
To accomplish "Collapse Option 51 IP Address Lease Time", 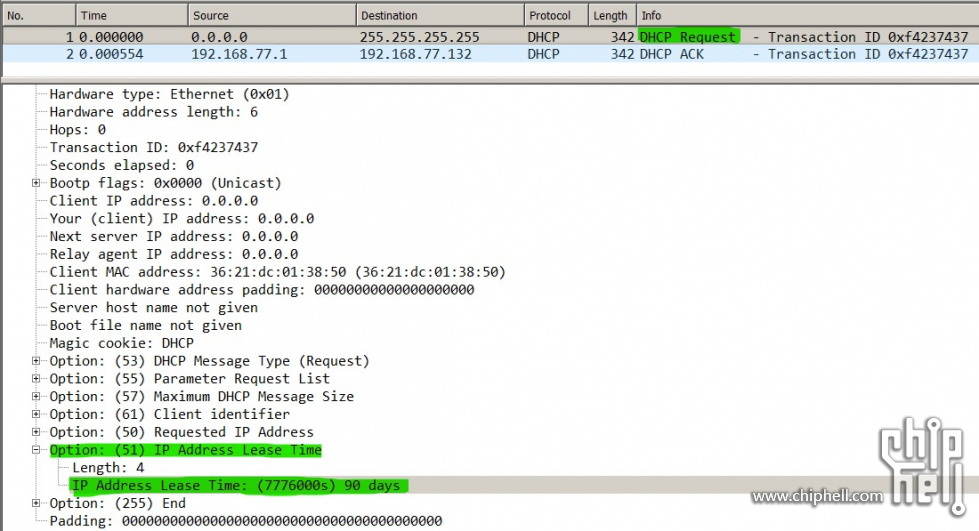I will 36,450.
